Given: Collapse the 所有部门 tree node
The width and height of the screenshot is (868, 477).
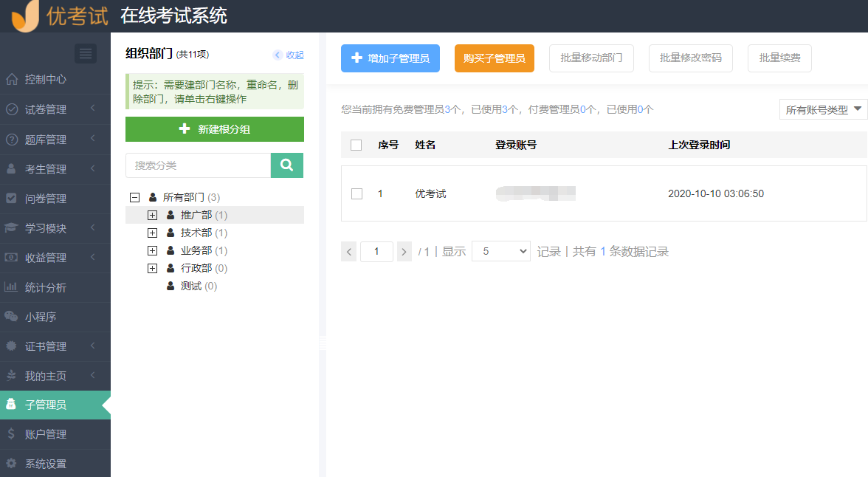Looking at the screenshot, I should (x=134, y=197).
